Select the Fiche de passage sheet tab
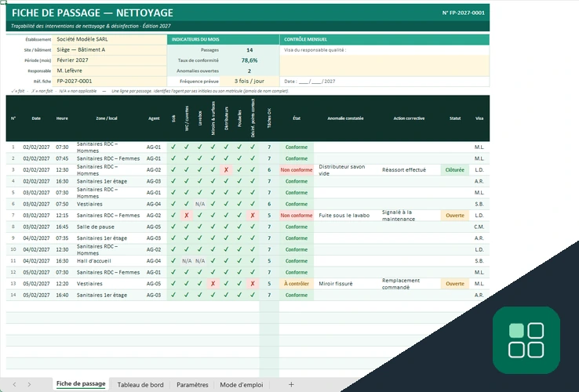The height and width of the screenshot is (392, 579). pos(81,384)
